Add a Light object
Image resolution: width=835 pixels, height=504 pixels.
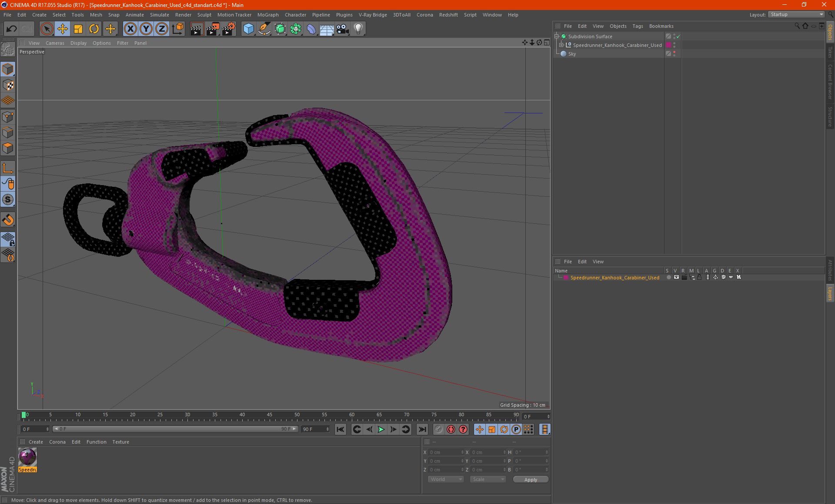tap(358, 29)
